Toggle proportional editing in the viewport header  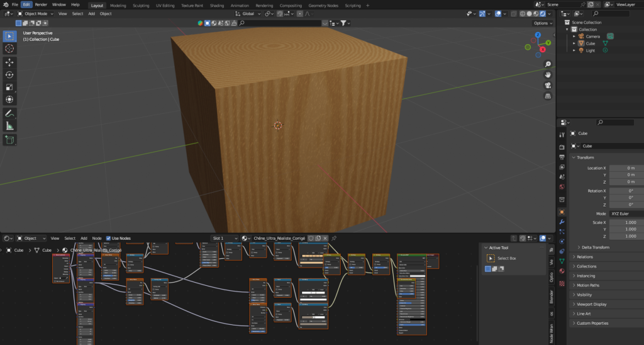[x=301, y=13]
